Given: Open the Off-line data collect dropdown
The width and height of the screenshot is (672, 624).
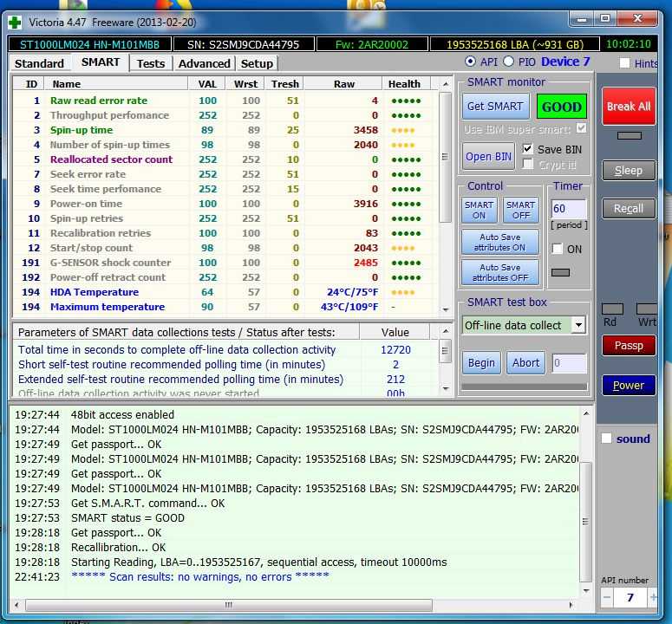Looking at the screenshot, I should tap(577, 326).
